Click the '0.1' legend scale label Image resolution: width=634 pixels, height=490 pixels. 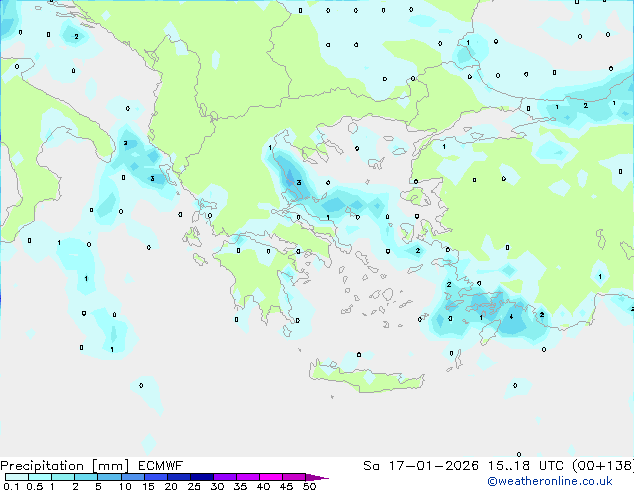pos(11,486)
